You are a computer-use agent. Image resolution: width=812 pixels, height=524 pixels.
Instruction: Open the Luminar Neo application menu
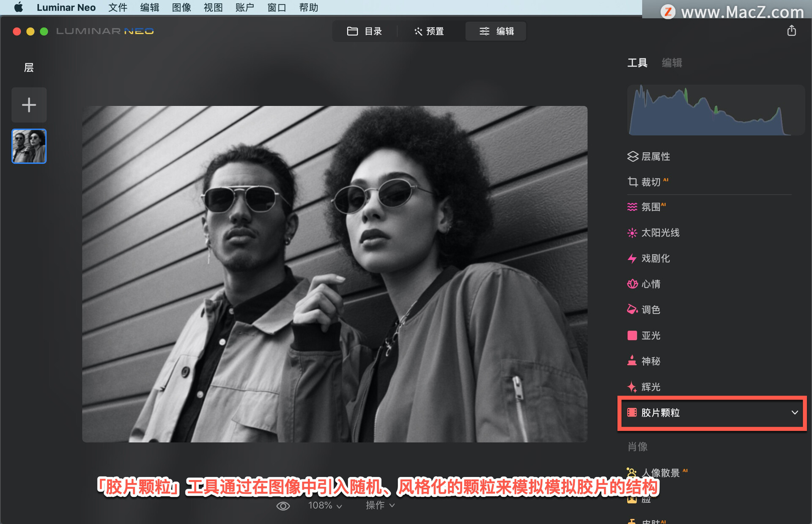tap(66, 8)
